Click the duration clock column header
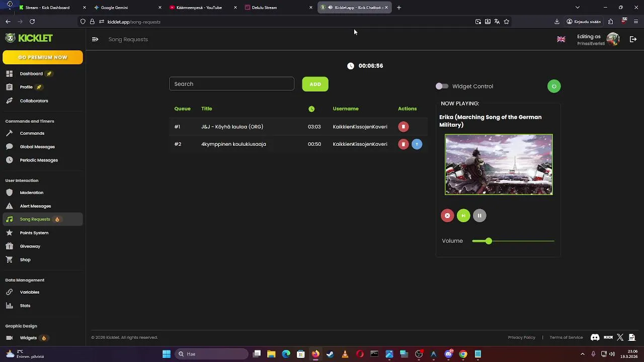Viewport: 644px width, 362px height. pos(311,109)
